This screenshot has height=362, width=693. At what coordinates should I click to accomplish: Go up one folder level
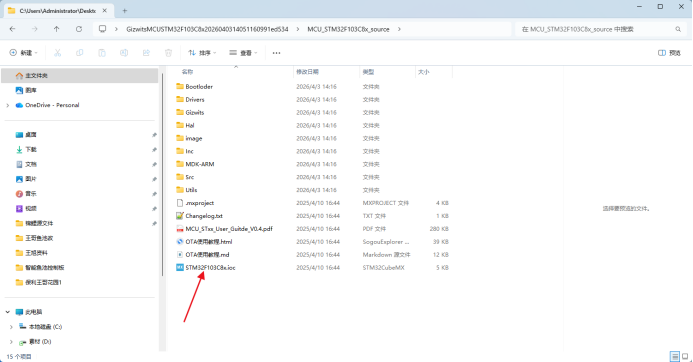coord(57,29)
